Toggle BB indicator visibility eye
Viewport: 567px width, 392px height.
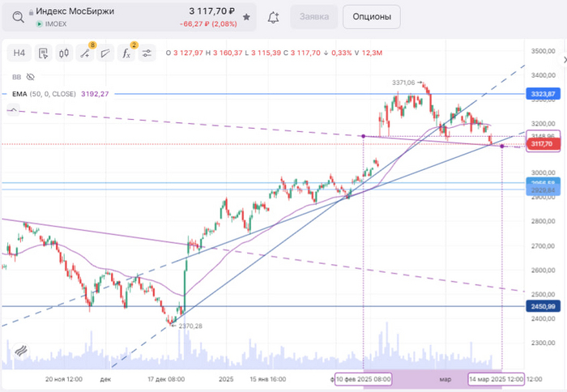click(31, 77)
